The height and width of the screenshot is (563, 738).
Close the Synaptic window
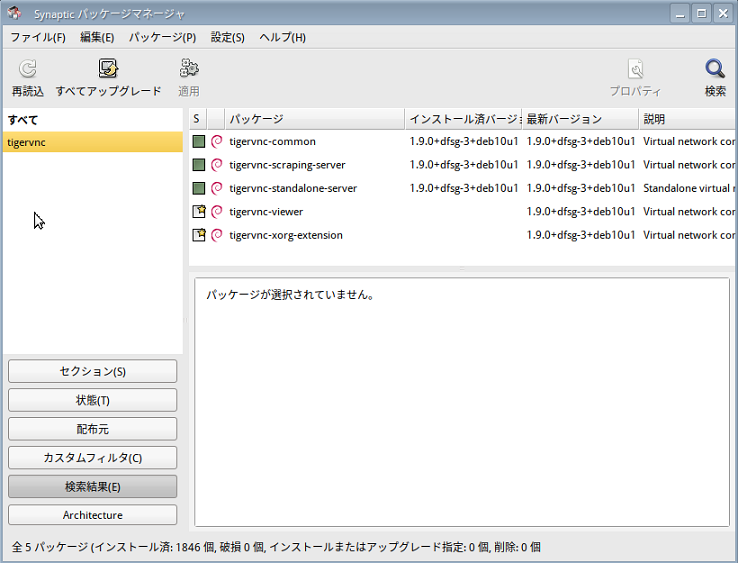(x=723, y=13)
